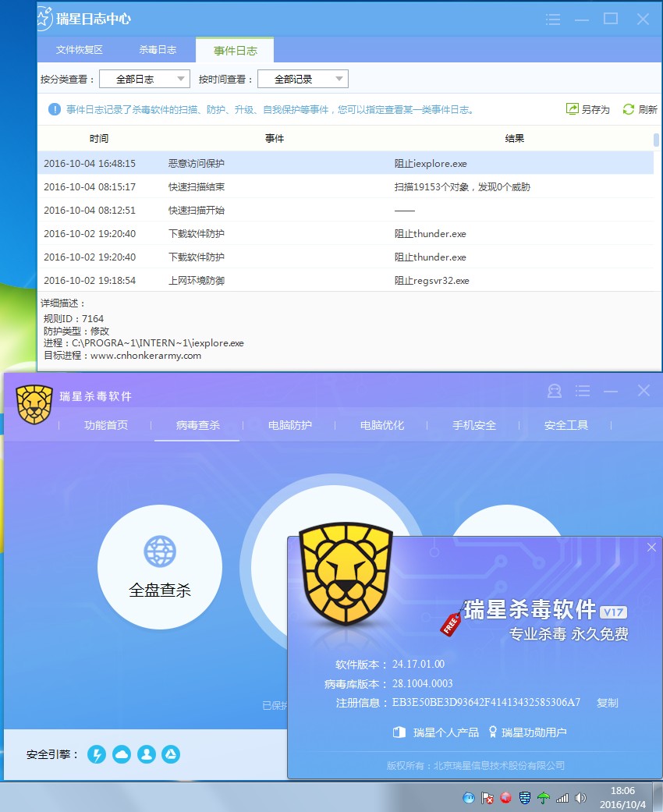Open the 瑞星功勋用户 link

[534, 732]
